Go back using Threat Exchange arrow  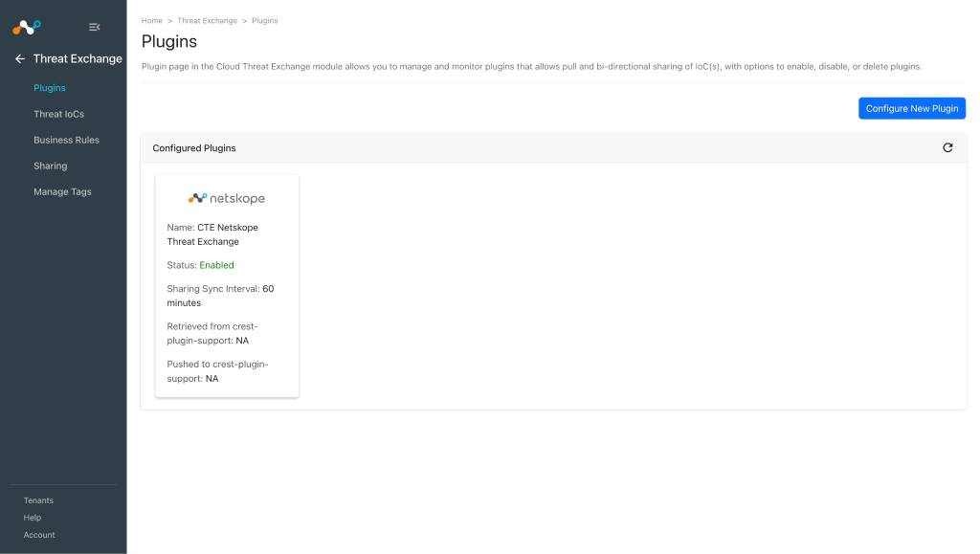point(20,58)
